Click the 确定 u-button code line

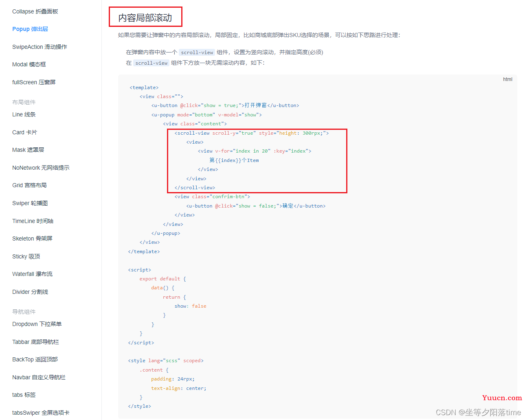(256, 206)
